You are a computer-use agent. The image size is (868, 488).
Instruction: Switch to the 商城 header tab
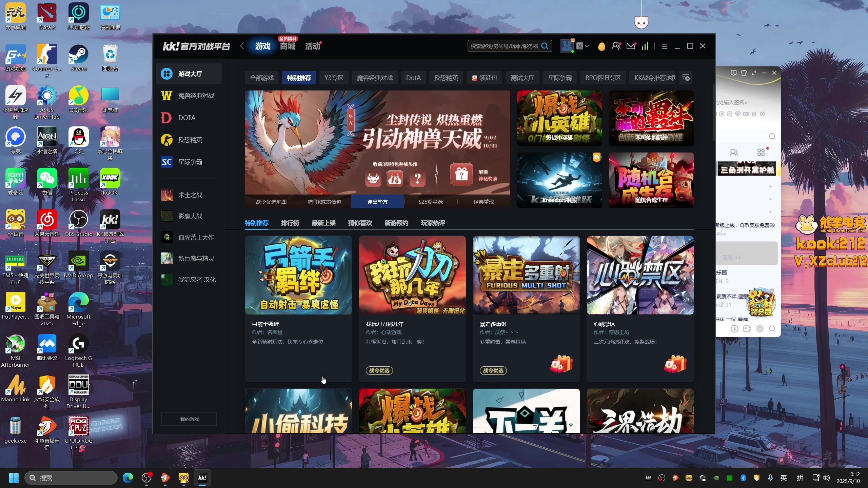[x=288, y=46]
